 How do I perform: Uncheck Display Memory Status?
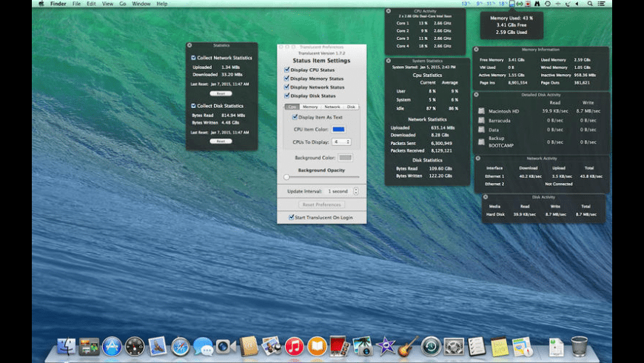coord(286,78)
